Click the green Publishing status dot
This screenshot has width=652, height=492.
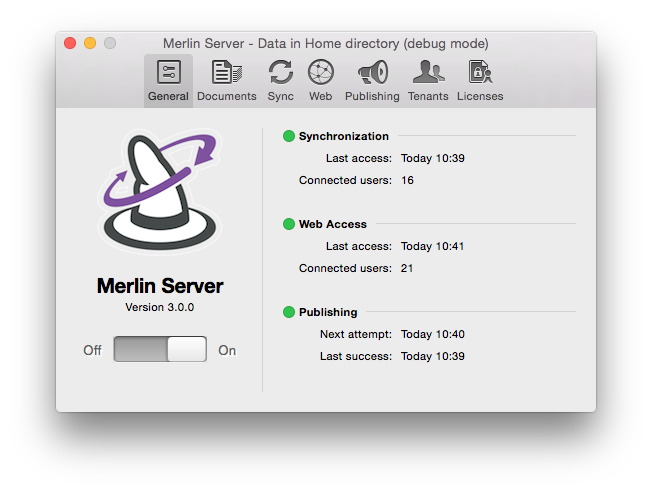pyautogui.click(x=289, y=312)
